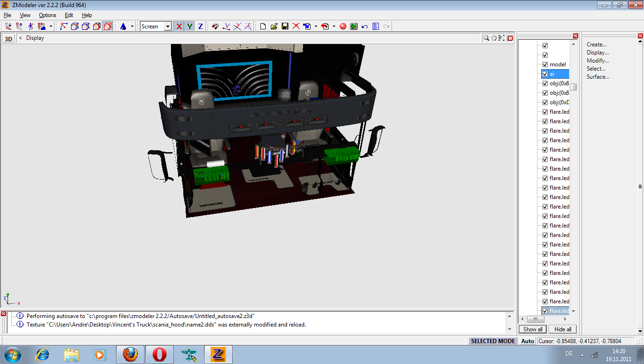
Task: Open dropdown arrow beside Import icon
Action: [316, 27]
